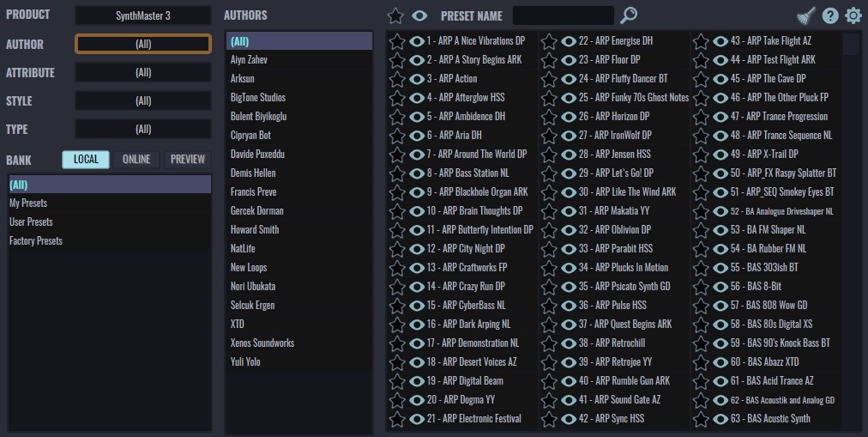Toggle eye on 24 - ARP Fluffy Dancer BT
868x437 pixels.
coord(569,79)
